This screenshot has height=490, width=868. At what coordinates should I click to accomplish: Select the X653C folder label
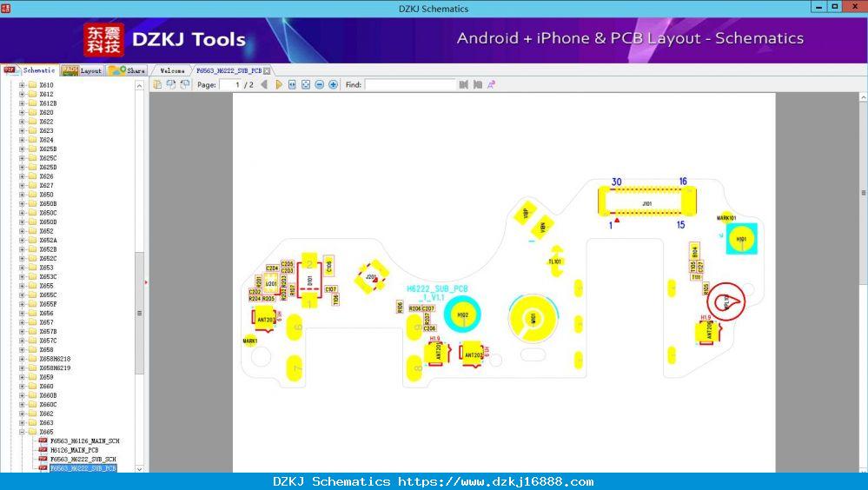tap(48, 277)
